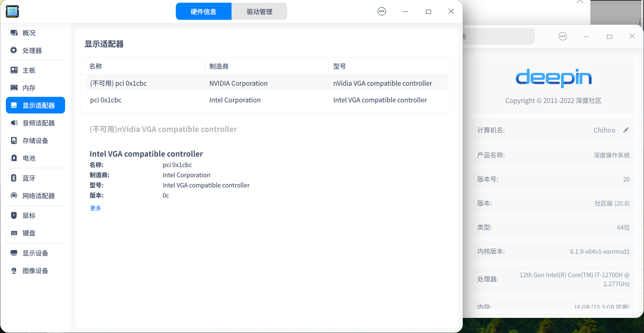Open the Overview (概况) sidebar icon

pyautogui.click(x=14, y=33)
